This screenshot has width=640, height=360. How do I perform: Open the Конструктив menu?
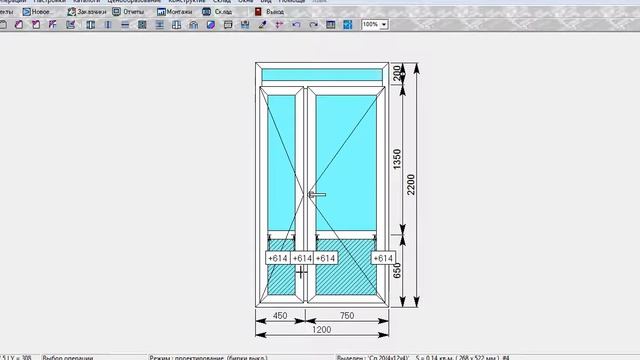[187, 1]
